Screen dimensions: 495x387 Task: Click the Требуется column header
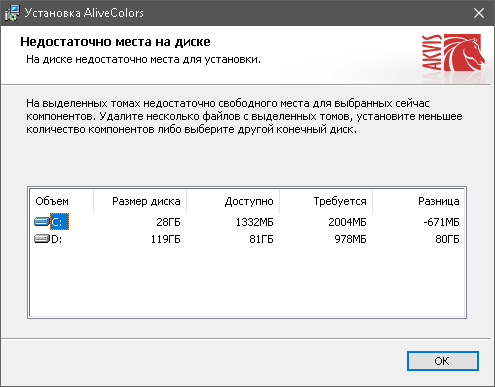click(x=326, y=201)
